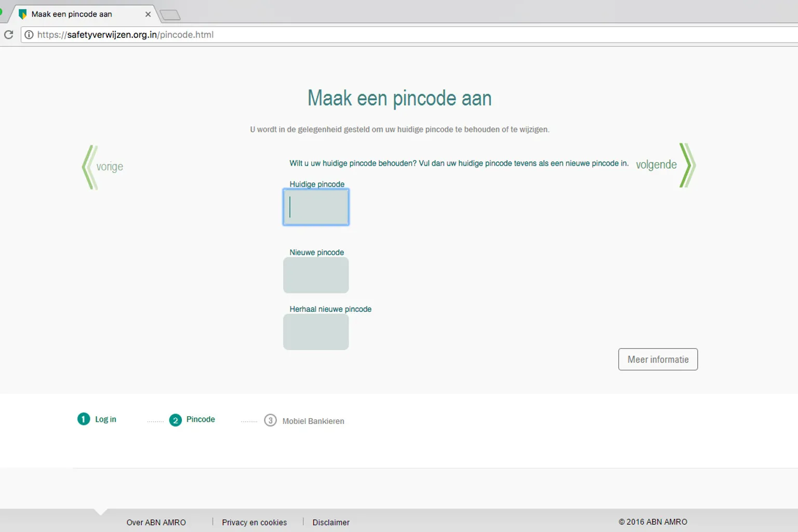The width and height of the screenshot is (798, 532).
Task: Click into the 'Nieuwe pincode' field
Action: coord(316,275)
